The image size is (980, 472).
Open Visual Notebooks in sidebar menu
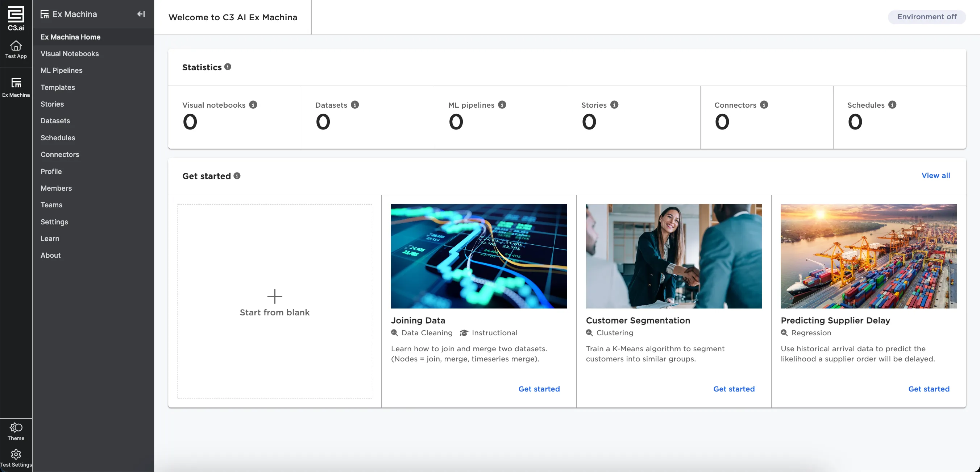pos(70,54)
